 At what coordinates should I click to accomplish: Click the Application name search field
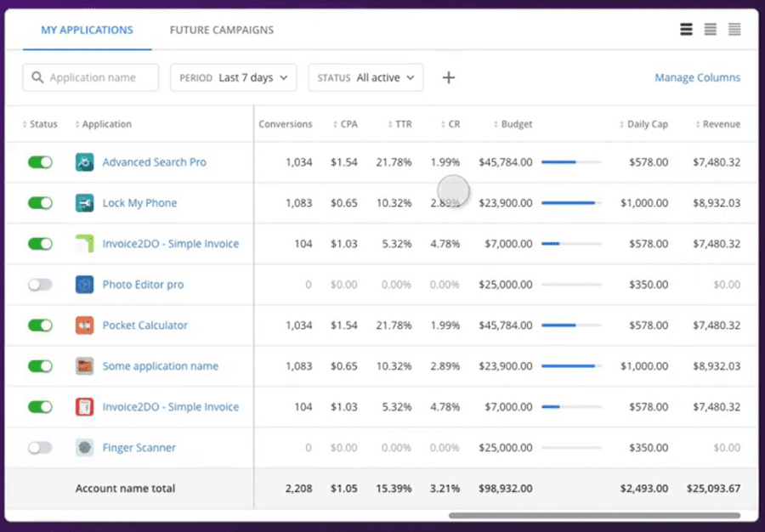coord(90,77)
